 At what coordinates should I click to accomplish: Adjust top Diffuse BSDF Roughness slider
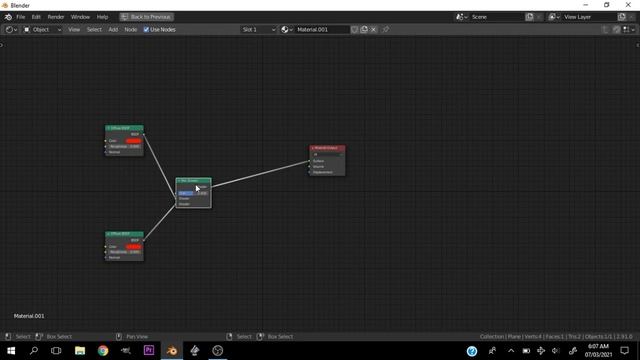pyautogui.click(x=124, y=147)
